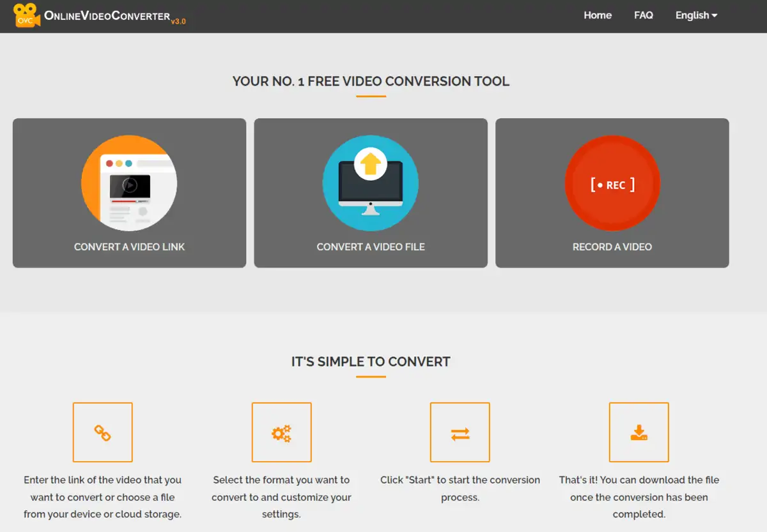Open the FAQ menu item

coord(644,15)
